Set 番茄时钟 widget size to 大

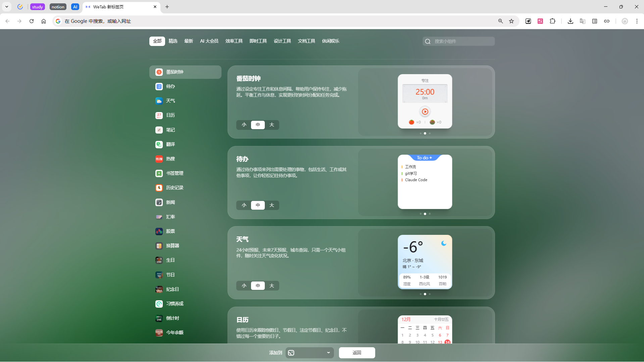point(272,125)
